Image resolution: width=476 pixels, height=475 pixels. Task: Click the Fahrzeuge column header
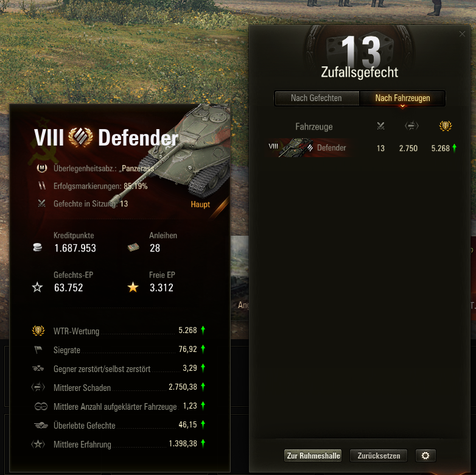[x=314, y=127]
